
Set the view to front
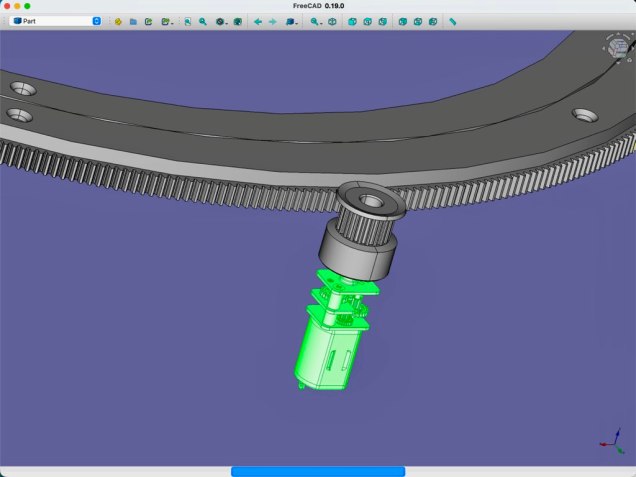pyautogui.click(x=352, y=20)
